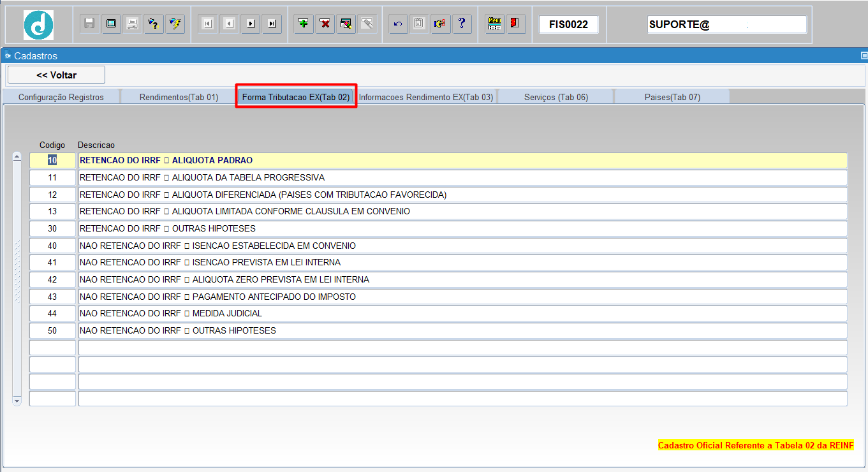Click the enter query icon with question mark

pos(153,24)
